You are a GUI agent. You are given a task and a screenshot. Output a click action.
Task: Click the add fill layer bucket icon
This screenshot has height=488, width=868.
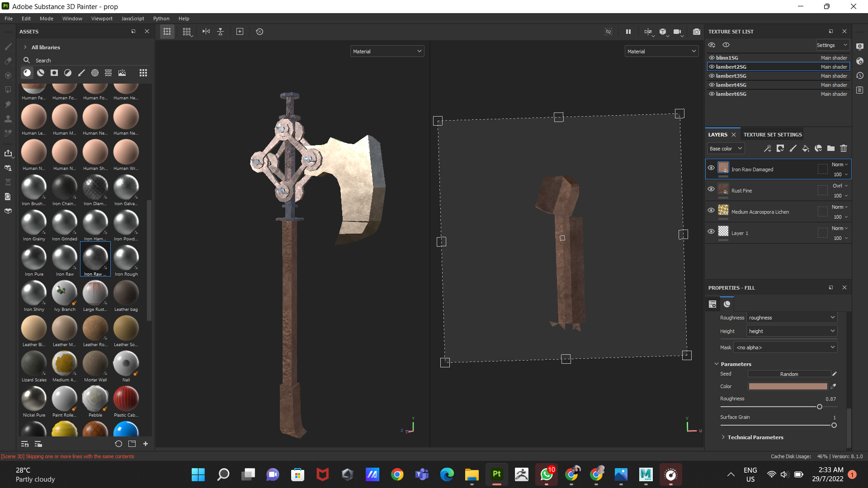point(806,148)
